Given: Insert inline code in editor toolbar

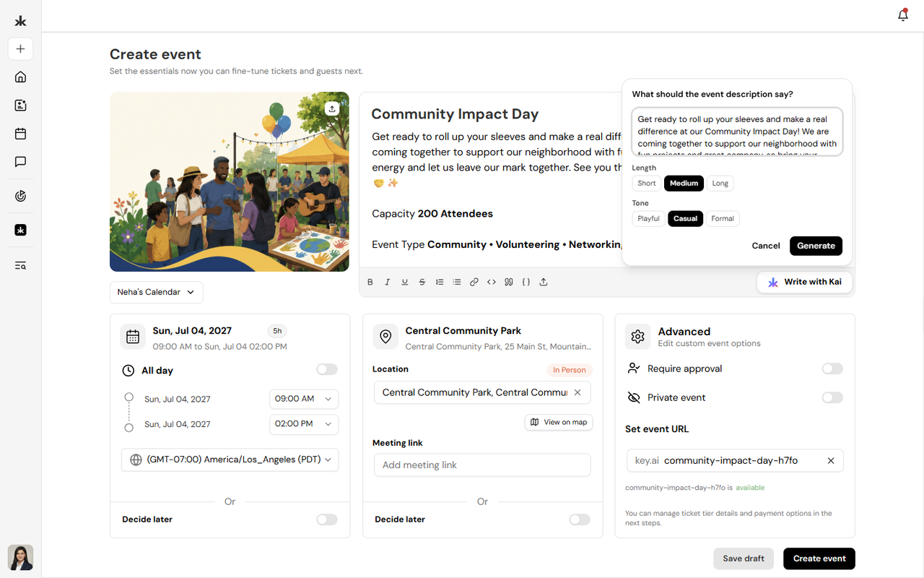Looking at the screenshot, I should [x=492, y=282].
